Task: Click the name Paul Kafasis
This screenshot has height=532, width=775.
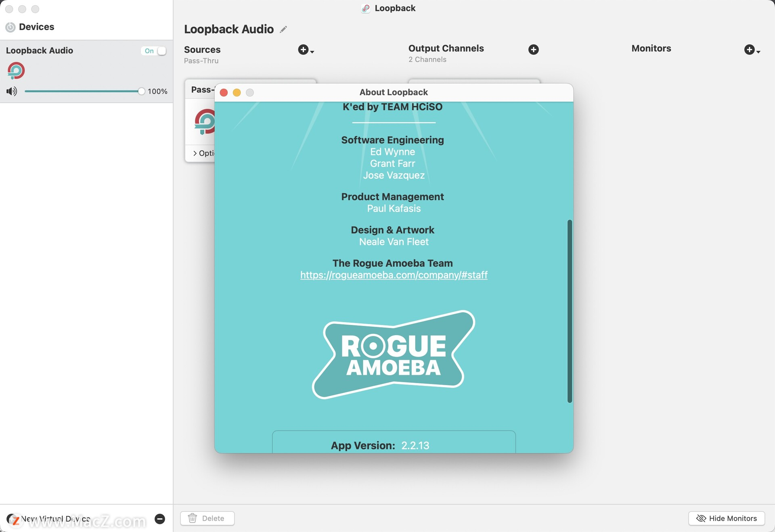Action: pos(394,209)
